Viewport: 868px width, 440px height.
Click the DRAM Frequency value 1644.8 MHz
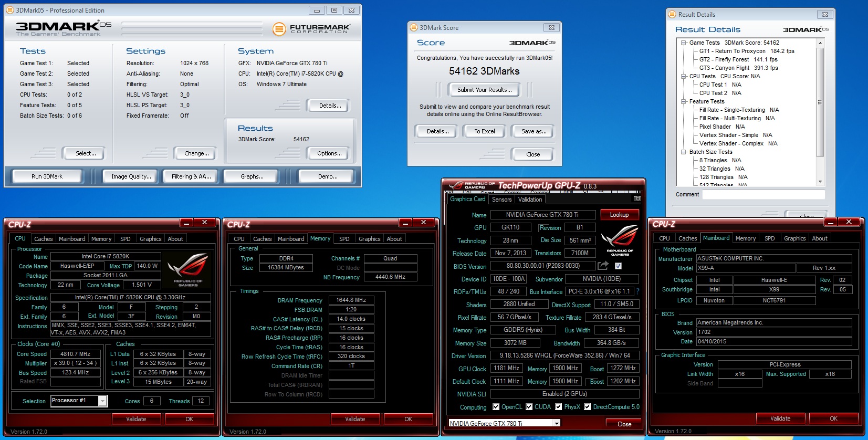coord(351,300)
